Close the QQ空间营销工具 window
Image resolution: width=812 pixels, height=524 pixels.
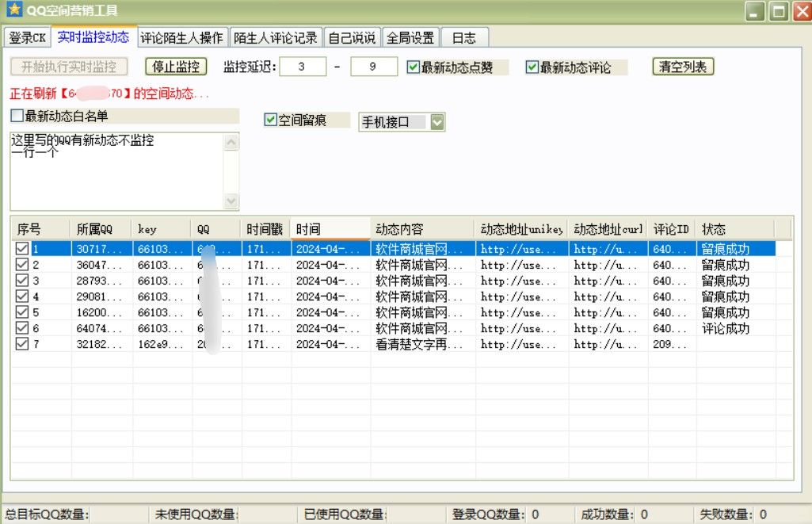click(802, 11)
